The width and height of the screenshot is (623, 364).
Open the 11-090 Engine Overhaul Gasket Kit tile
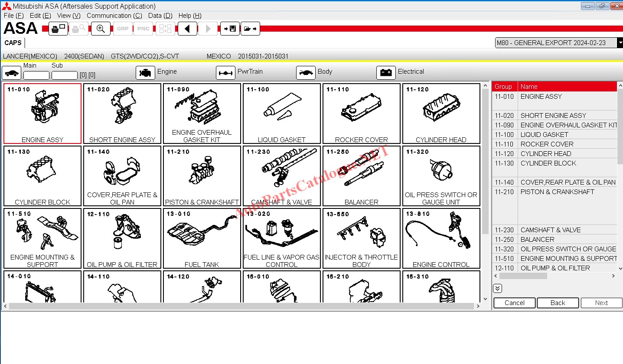pos(202,114)
